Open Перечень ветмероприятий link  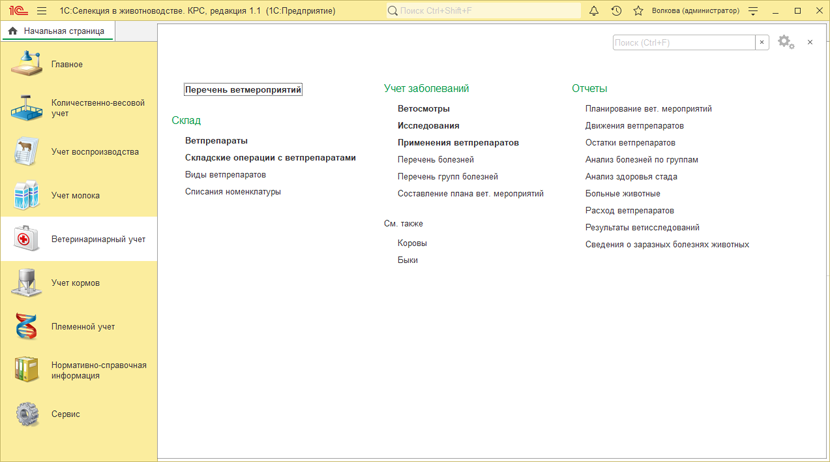[243, 90]
